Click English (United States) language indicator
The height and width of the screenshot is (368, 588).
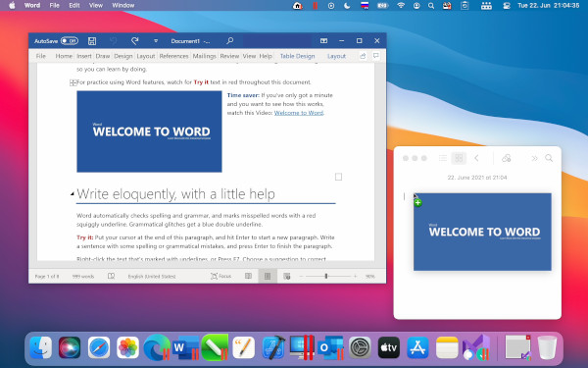tap(152, 277)
